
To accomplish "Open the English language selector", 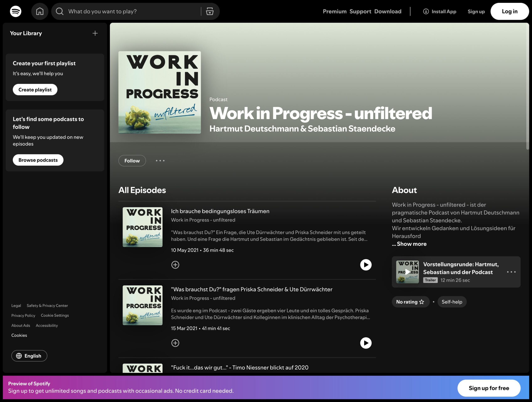I will pyautogui.click(x=29, y=356).
